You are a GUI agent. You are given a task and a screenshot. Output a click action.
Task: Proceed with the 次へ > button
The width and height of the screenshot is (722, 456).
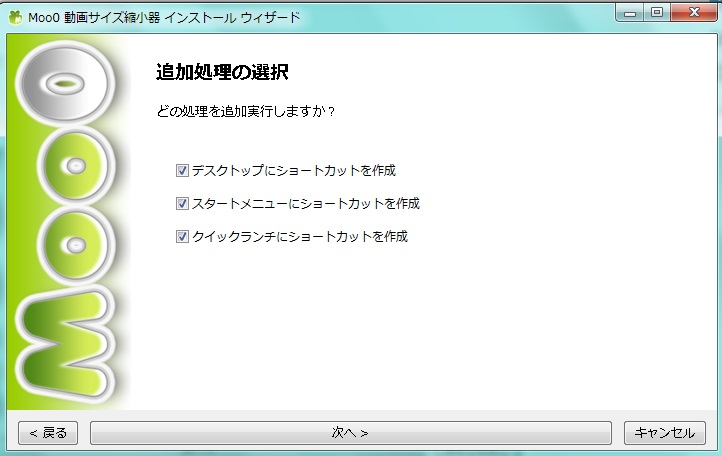tap(351, 433)
